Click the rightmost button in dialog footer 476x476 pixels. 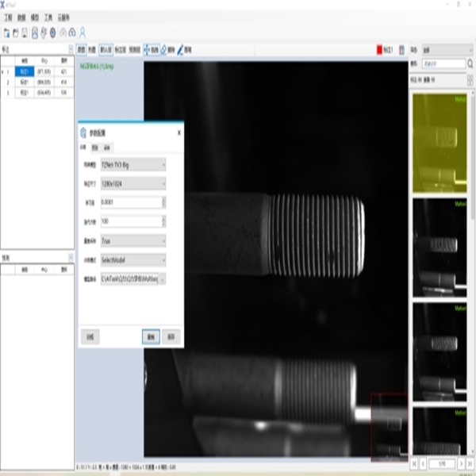(x=172, y=336)
